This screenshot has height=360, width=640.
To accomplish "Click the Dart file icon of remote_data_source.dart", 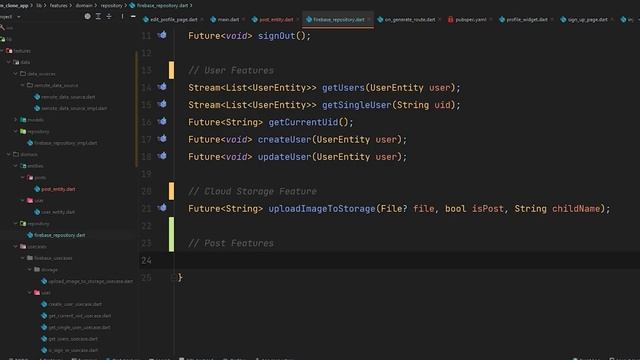I will click(x=37, y=97).
